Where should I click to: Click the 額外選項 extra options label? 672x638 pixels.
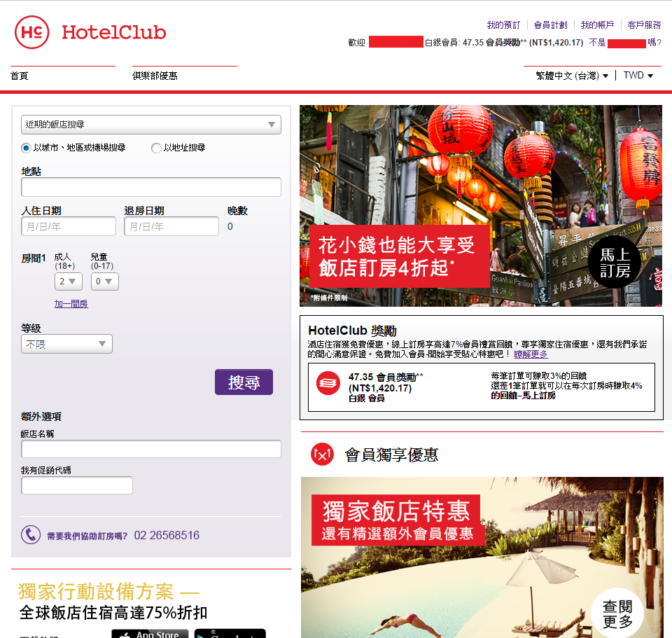click(x=41, y=416)
